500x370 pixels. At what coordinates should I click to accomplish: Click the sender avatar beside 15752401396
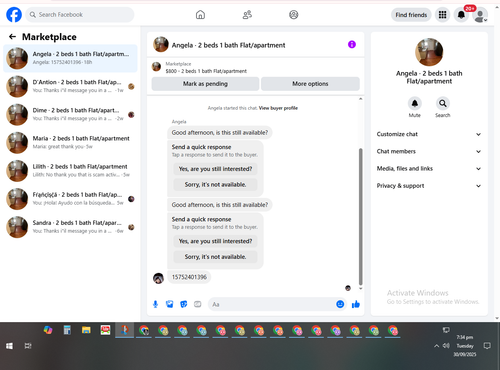(158, 278)
